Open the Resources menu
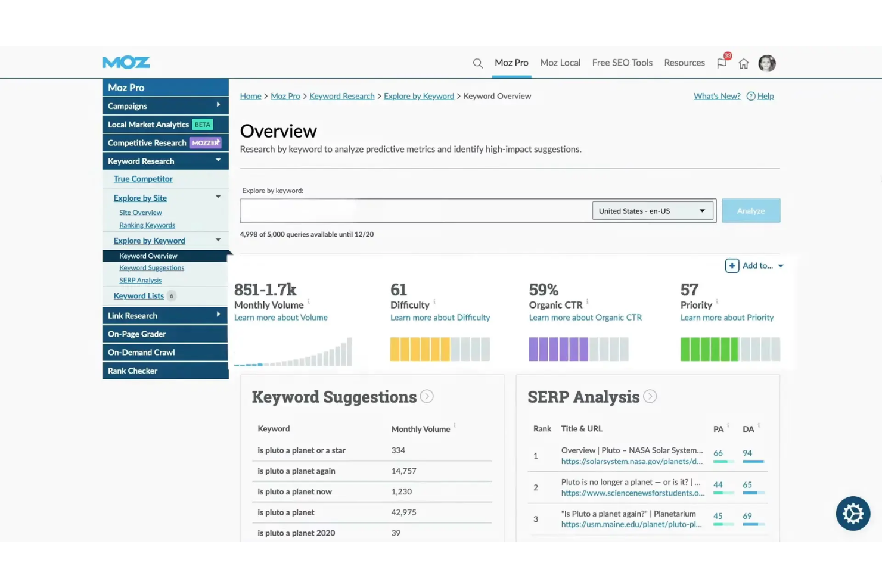882x588 pixels. click(684, 63)
